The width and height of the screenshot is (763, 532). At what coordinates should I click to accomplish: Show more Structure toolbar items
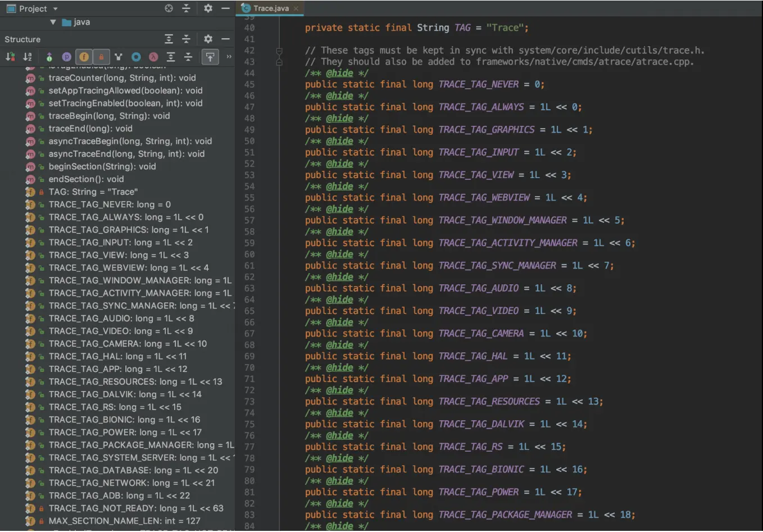[x=229, y=57]
